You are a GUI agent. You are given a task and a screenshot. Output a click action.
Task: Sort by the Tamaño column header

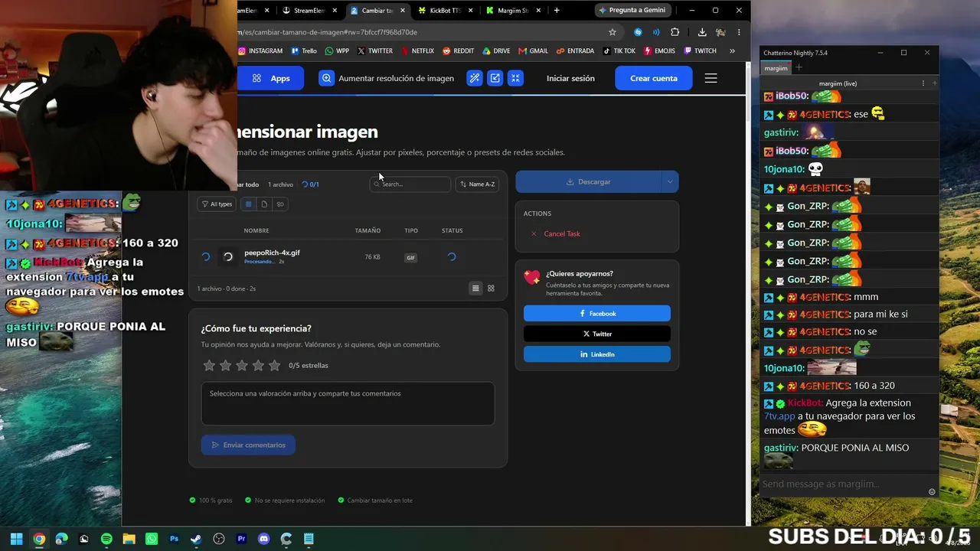click(367, 230)
